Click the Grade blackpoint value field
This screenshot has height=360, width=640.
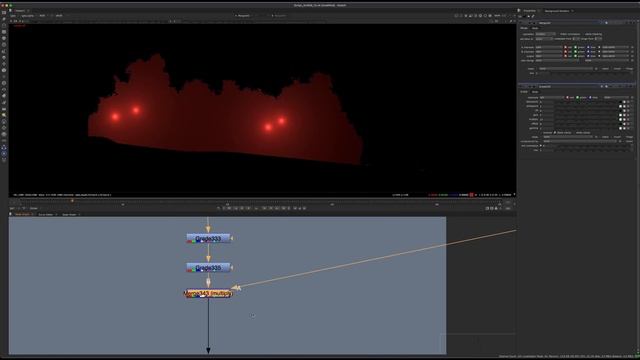547,102
